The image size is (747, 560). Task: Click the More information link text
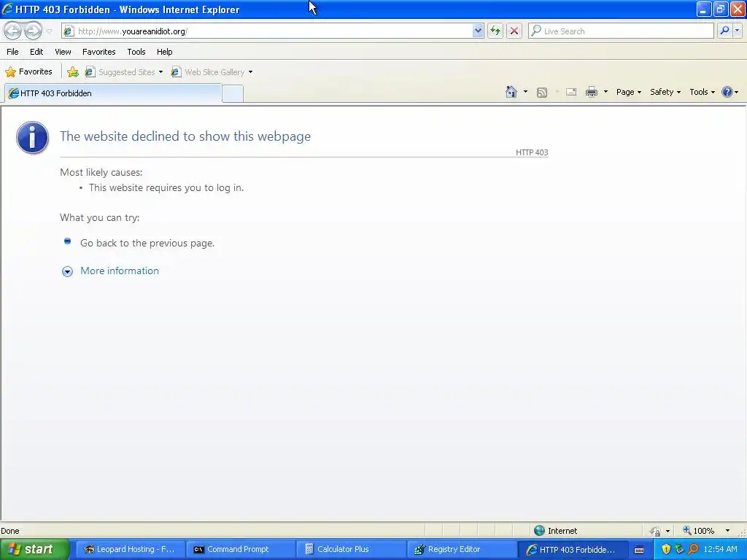tap(120, 271)
